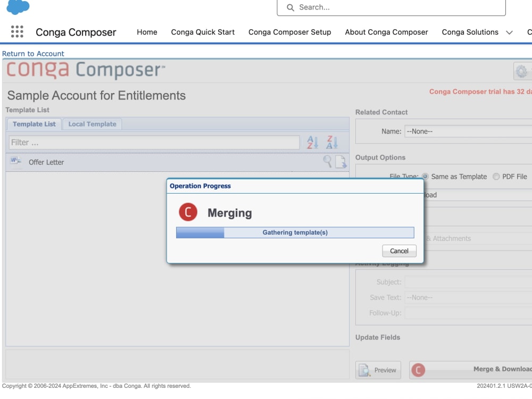
Task: Select the Same as Template radio button
Action: (x=425, y=176)
